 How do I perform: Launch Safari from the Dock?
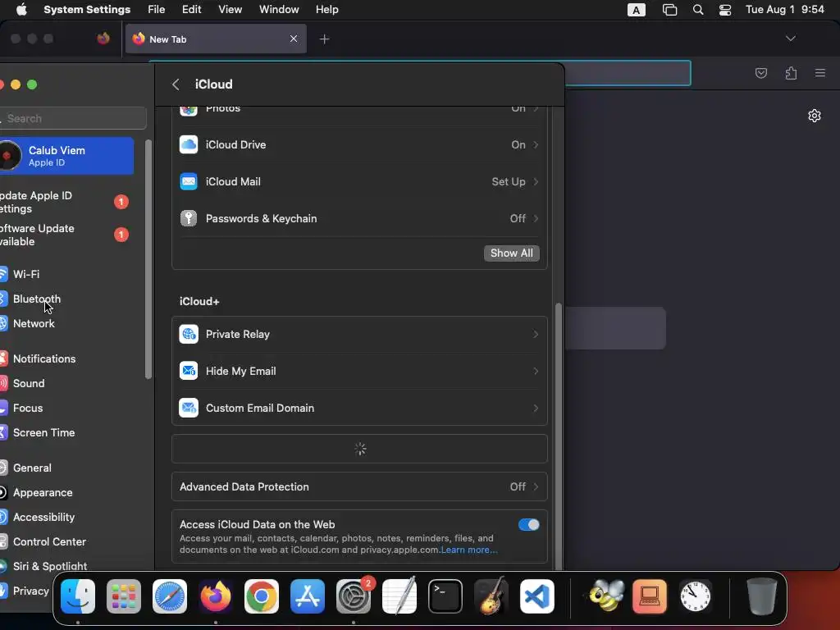(170, 596)
